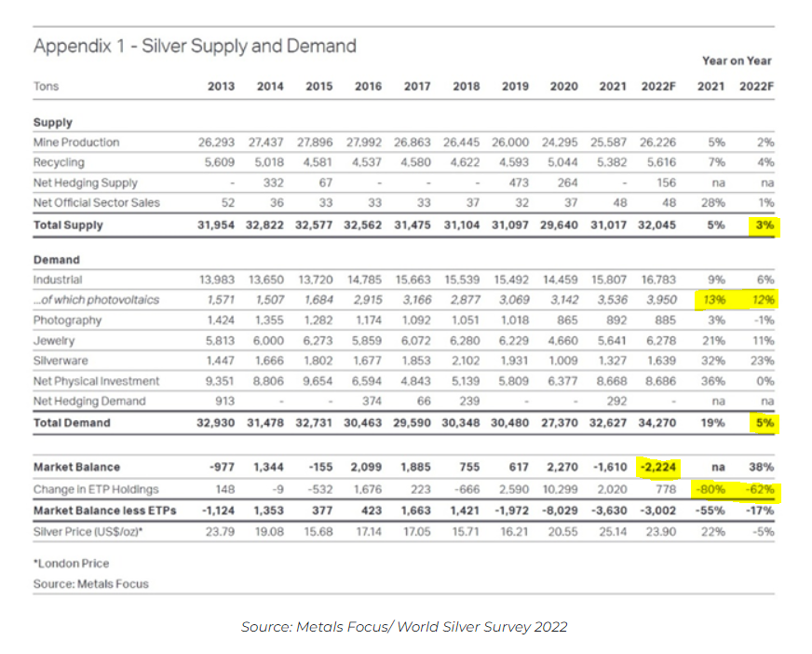
Task: Select the 'Total Demand' row label
Action: click(72, 423)
